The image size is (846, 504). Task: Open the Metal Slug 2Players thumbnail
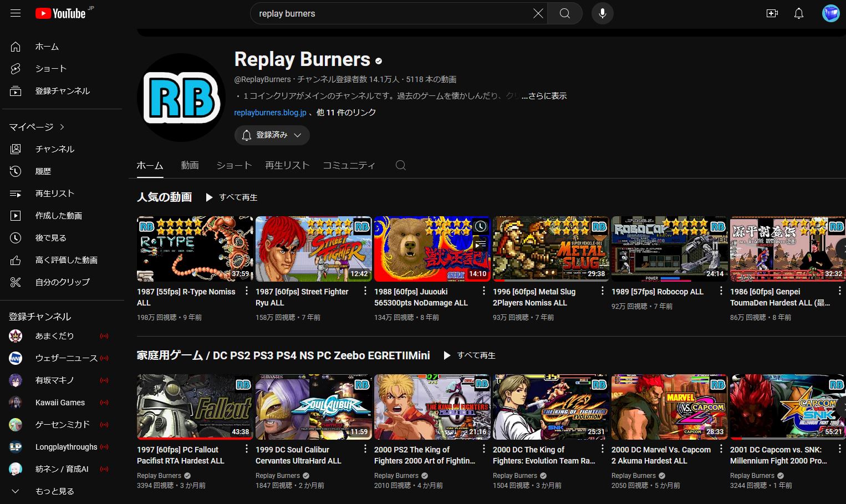coord(551,249)
